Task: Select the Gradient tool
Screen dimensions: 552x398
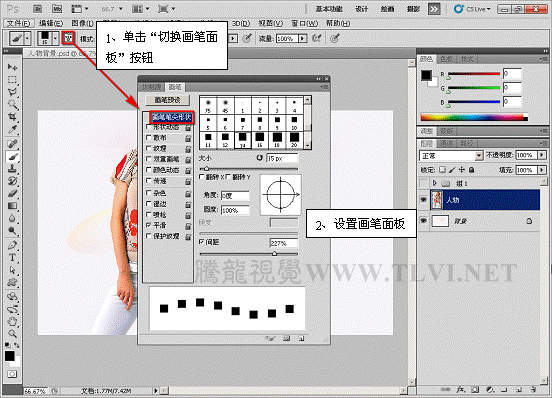Action: point(12,206)
